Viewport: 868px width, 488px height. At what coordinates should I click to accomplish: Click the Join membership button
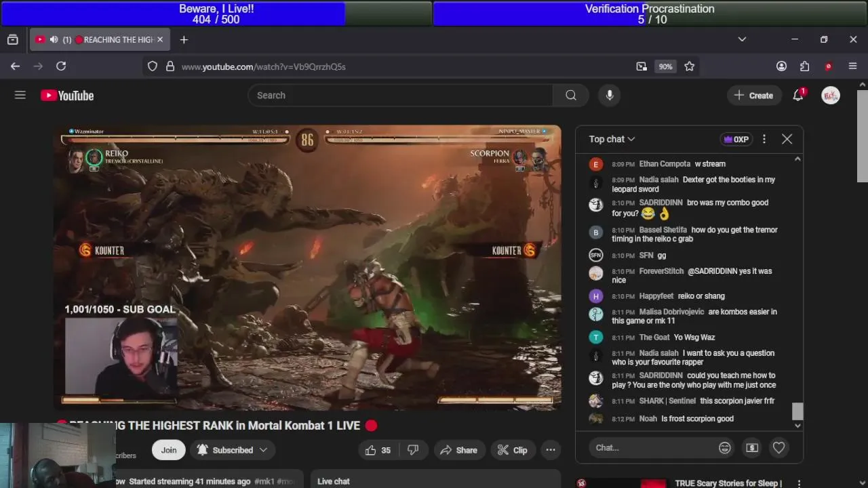[x=169, y=450]
